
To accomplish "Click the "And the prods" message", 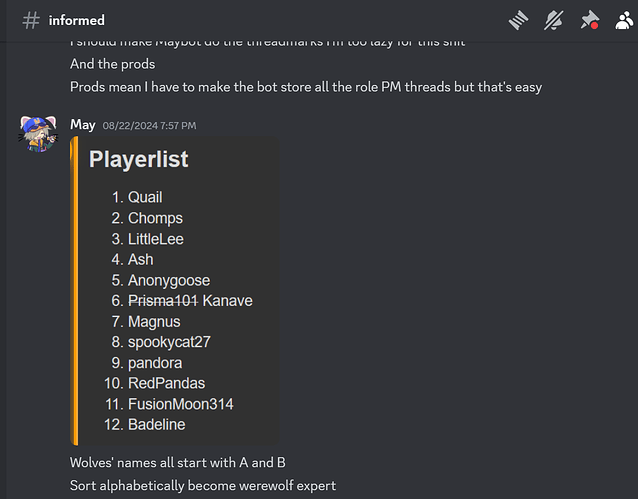I will [x=112, y=64].
